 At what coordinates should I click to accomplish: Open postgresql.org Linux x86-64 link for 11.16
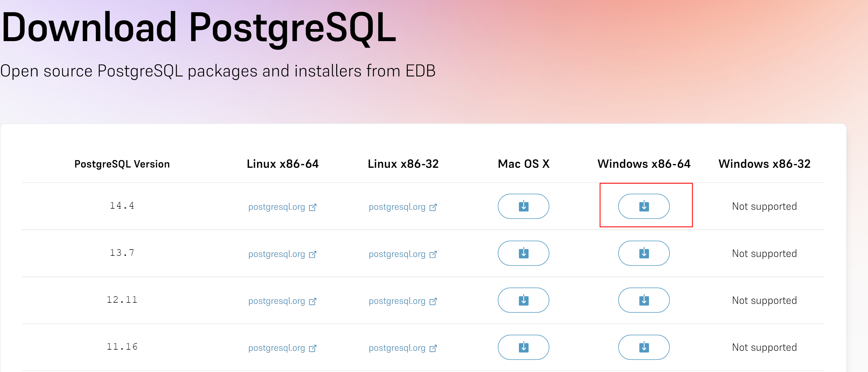tap(282, 348)
